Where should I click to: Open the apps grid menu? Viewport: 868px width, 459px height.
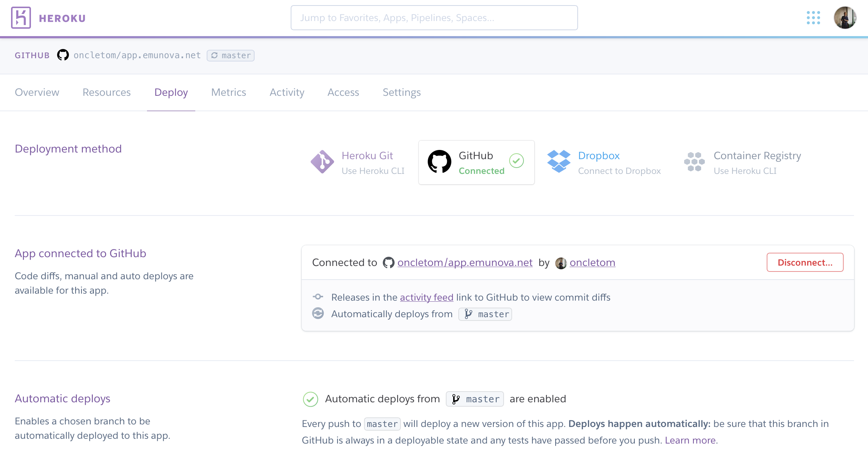tap(814, 17)
